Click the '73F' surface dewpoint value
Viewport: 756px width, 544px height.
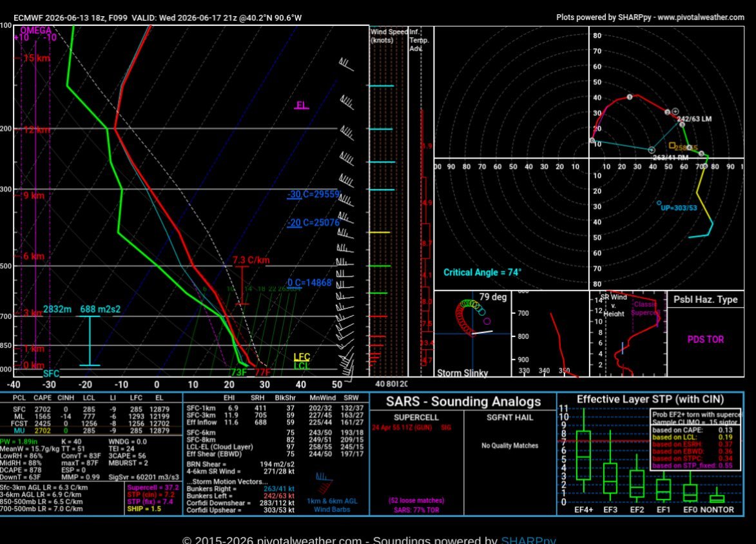pos(238,373)
